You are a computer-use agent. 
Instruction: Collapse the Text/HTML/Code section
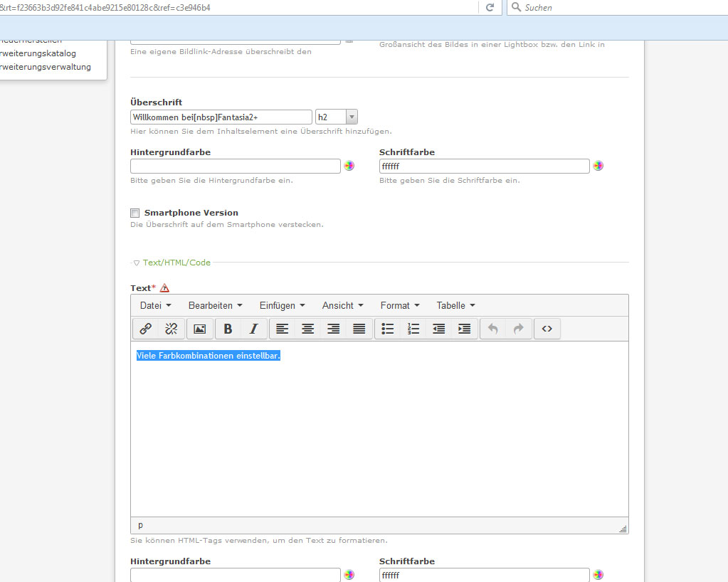point(137,263)
